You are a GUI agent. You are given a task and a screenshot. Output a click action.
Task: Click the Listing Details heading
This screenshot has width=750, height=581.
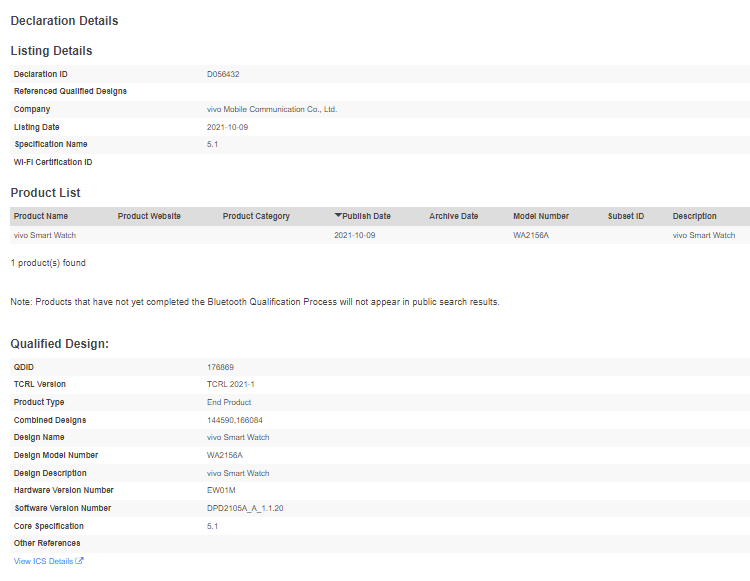(51, 51)
